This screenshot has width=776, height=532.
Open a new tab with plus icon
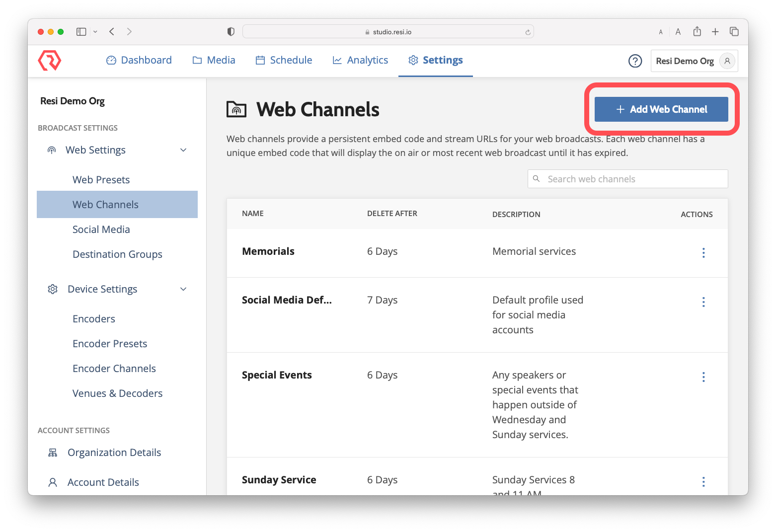tap(715, 32)
